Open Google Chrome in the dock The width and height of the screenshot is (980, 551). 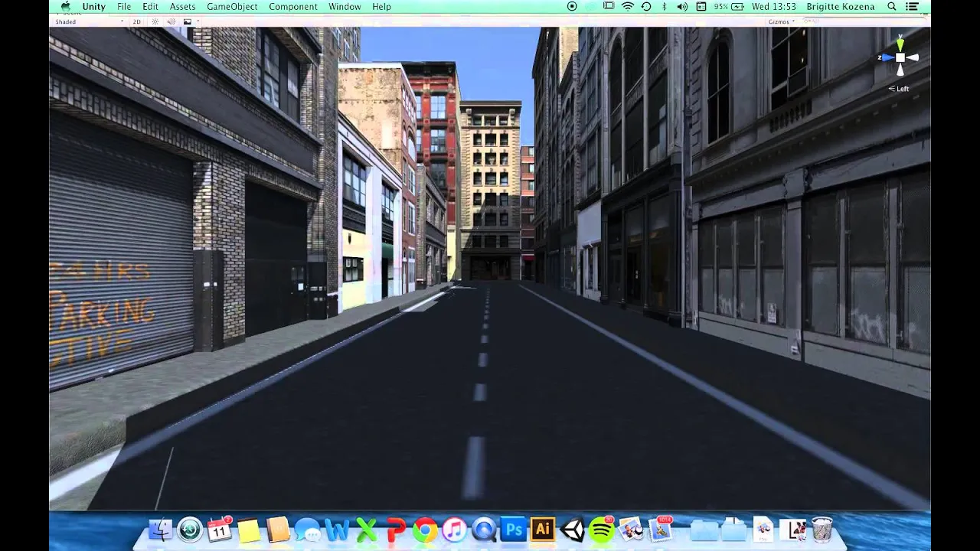coord(425,530)
